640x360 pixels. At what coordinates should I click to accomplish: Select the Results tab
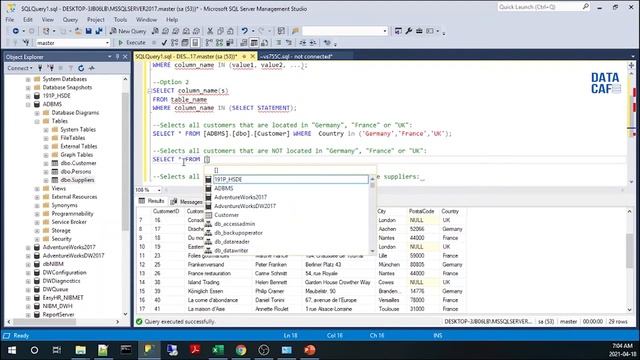[x=151, y=201]
